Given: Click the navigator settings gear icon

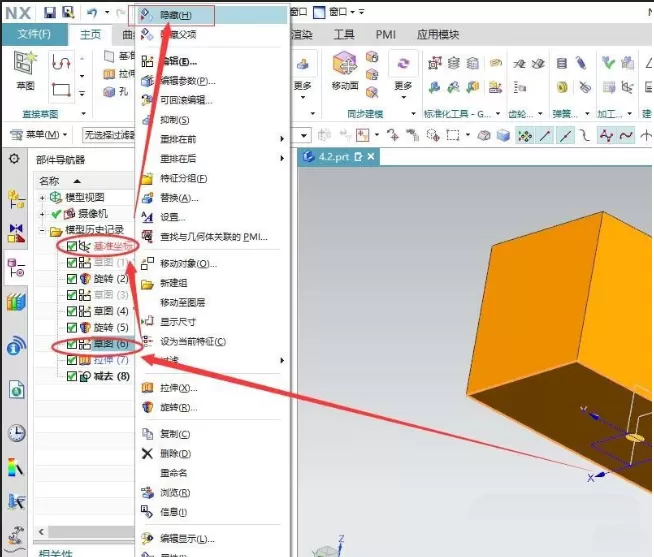Looking at the screenshot, I should [x=14, y=159].
